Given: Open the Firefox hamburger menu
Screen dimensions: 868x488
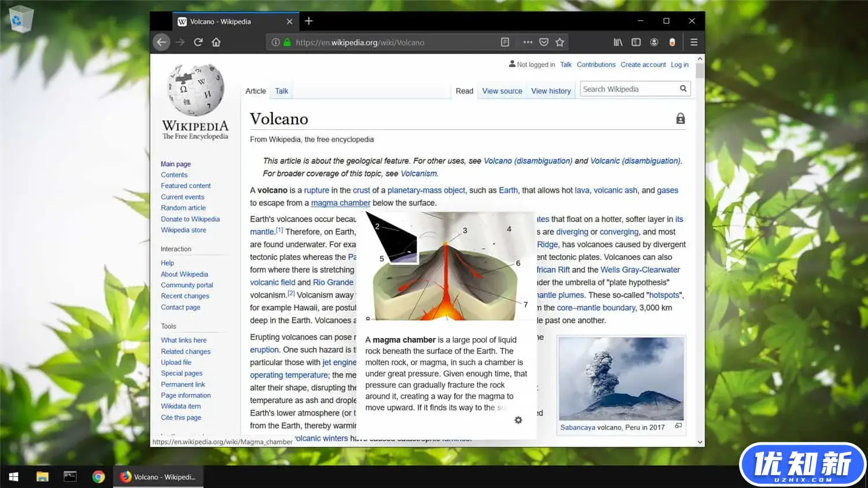Looking at the screenshot, I should [x=694, y=42].
